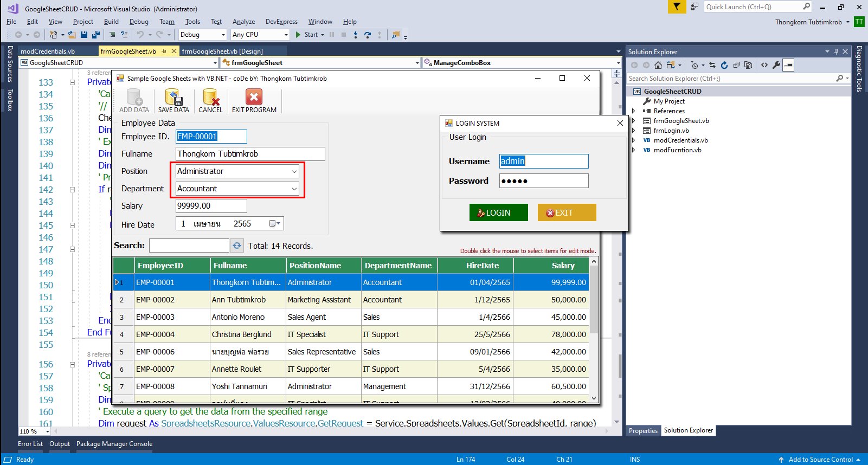Open the Any CPU platform dropdown
The image size is (868, 465).
[x=286, y=35]
